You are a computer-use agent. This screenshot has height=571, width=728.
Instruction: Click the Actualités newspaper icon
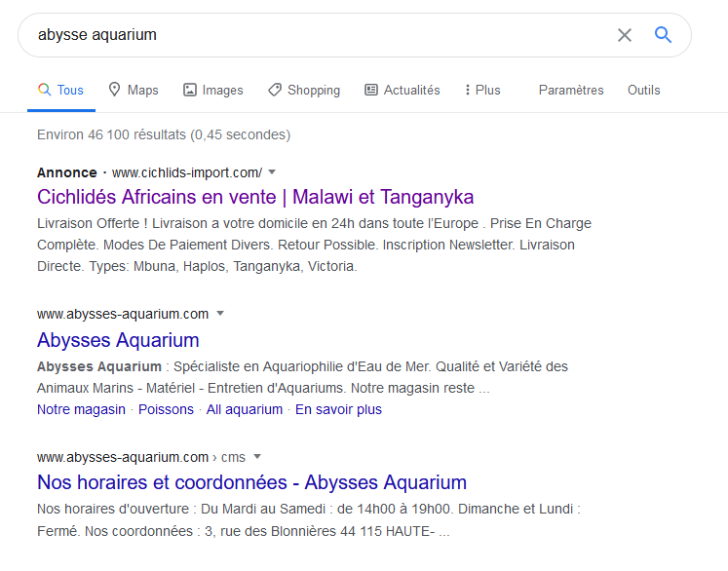371,90
